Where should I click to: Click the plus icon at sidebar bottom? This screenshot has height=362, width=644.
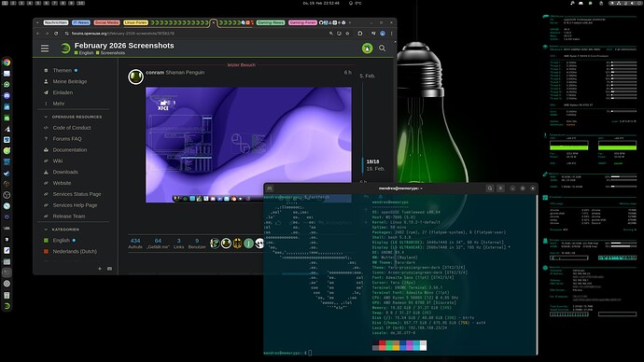click(100, 269)
